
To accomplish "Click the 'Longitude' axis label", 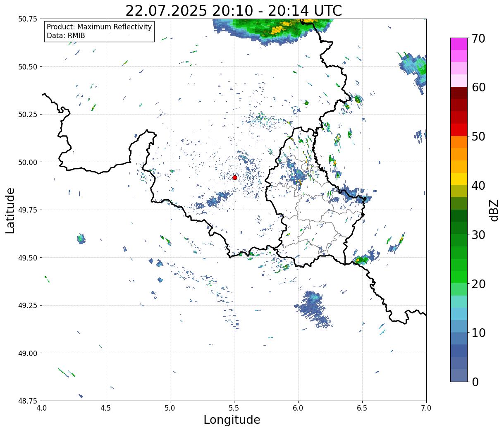I will click(x=232, y=420).
